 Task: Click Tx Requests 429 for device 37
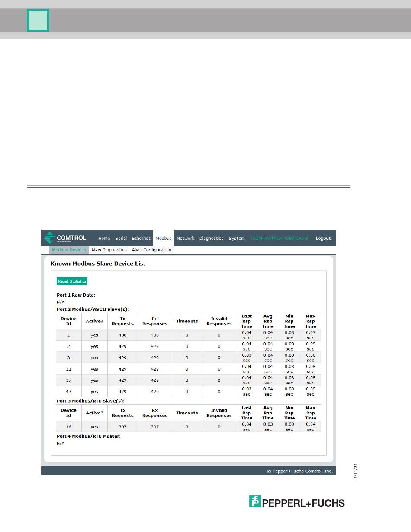122,380
